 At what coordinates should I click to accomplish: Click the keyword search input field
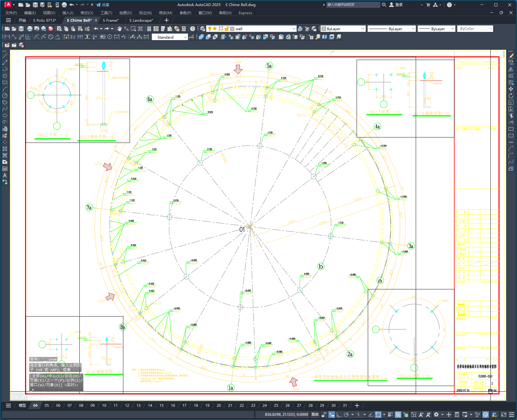coord(353,5)
